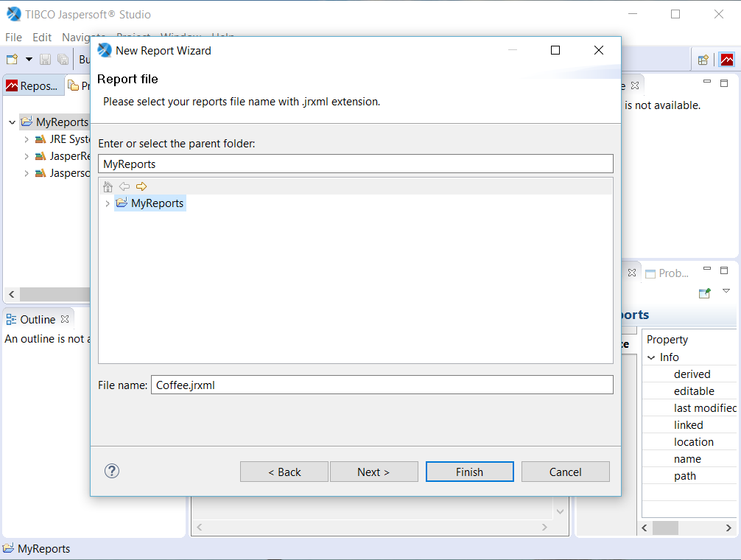741x560 pixels.
Task: Expand the JasperReports Library node
Action: [x=27, y=156]
